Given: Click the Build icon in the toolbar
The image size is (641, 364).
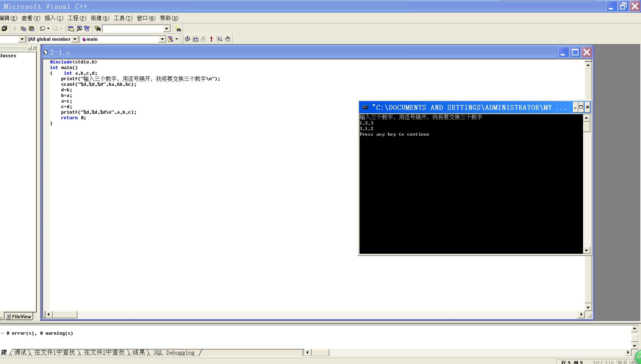Looking at the screenshot, I should [195, 39].
